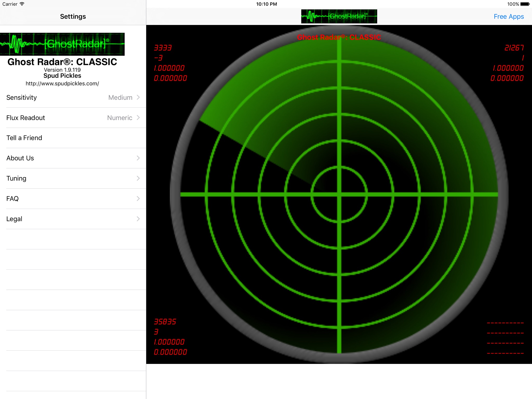
Task: Tap the GhostRadar logo in navigation bar
Action: [339, 16]
